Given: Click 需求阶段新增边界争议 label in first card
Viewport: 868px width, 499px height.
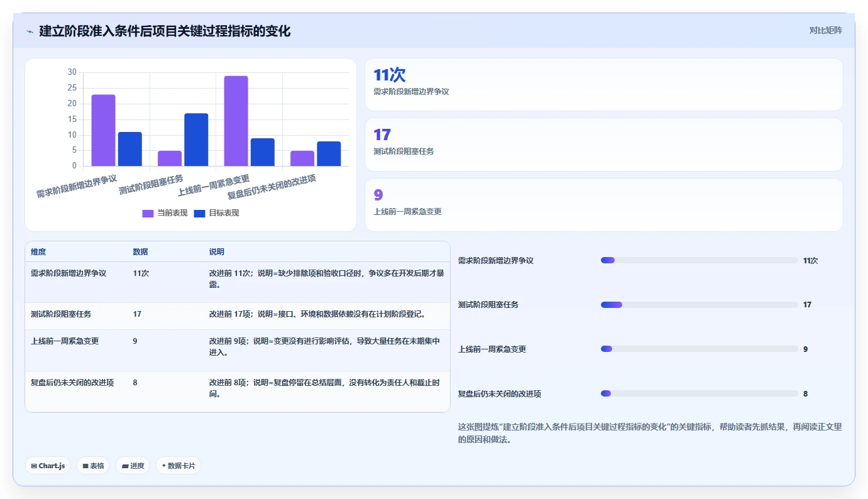Looking at the screenshot, I should 411,92.
